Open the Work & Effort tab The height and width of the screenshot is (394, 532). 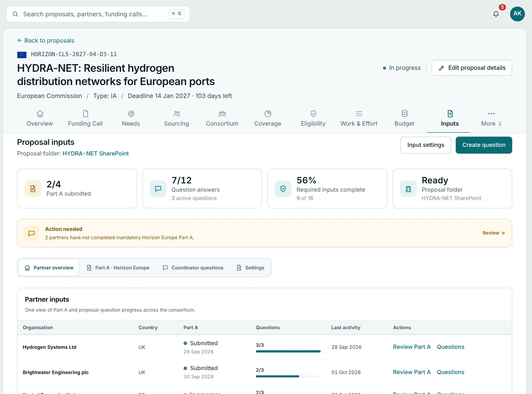(359, 119)
